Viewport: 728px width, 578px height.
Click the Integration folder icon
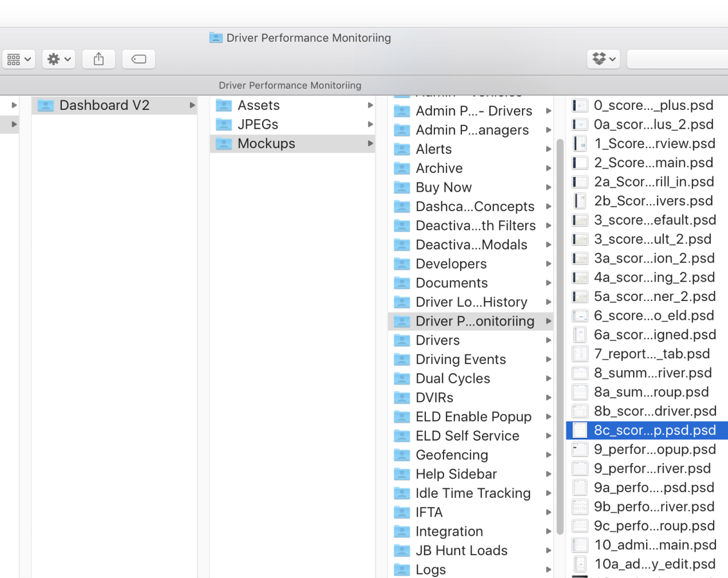coord(401,531)
